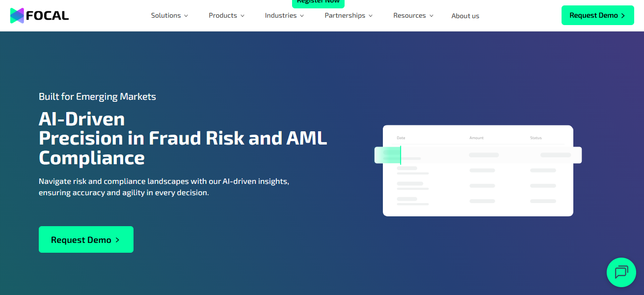
Task: Click the Request Demo button in the header
Action: point(597,16)
